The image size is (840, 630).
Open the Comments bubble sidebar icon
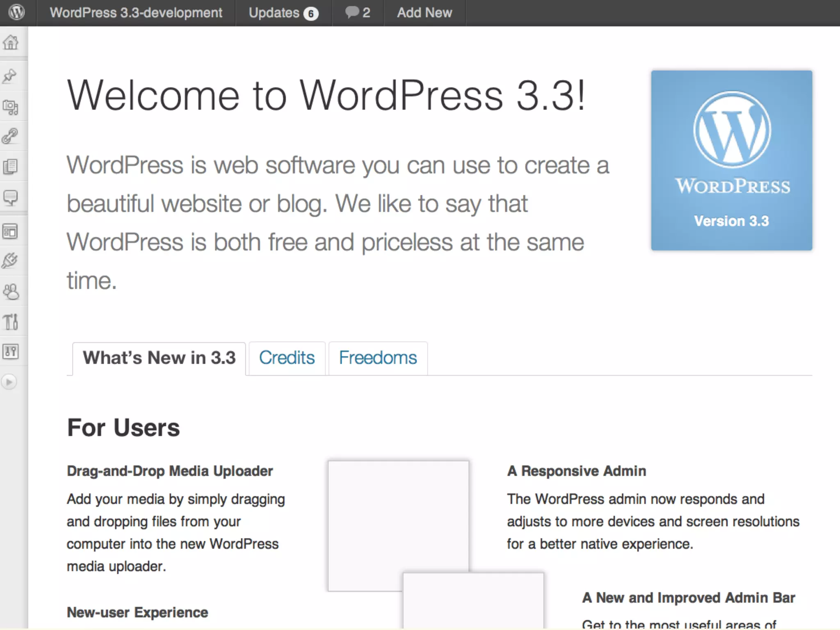(x=11, y=198)
